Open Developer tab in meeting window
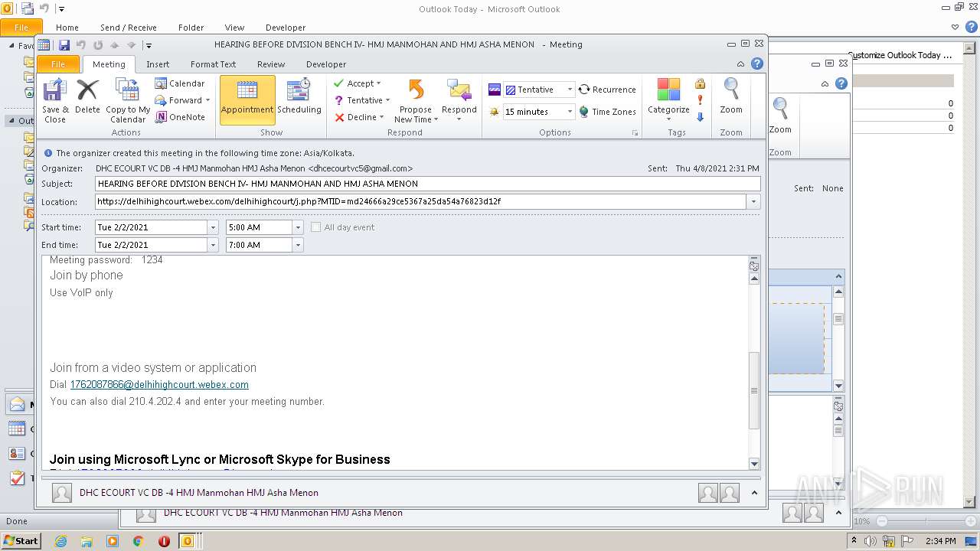Screen dimensions: 980x551 pos(326,64)
